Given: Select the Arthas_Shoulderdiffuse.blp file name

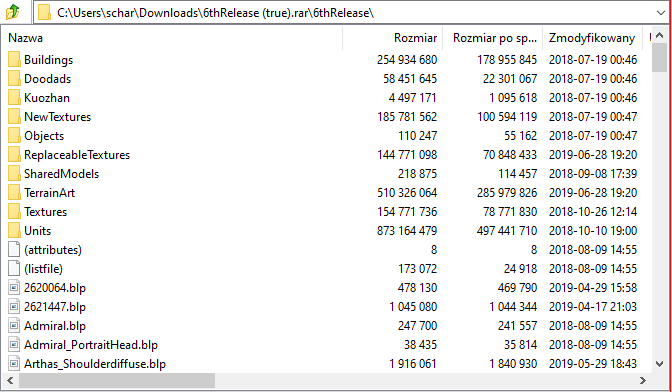Looking at the screenshot, I should click(95, 364).
